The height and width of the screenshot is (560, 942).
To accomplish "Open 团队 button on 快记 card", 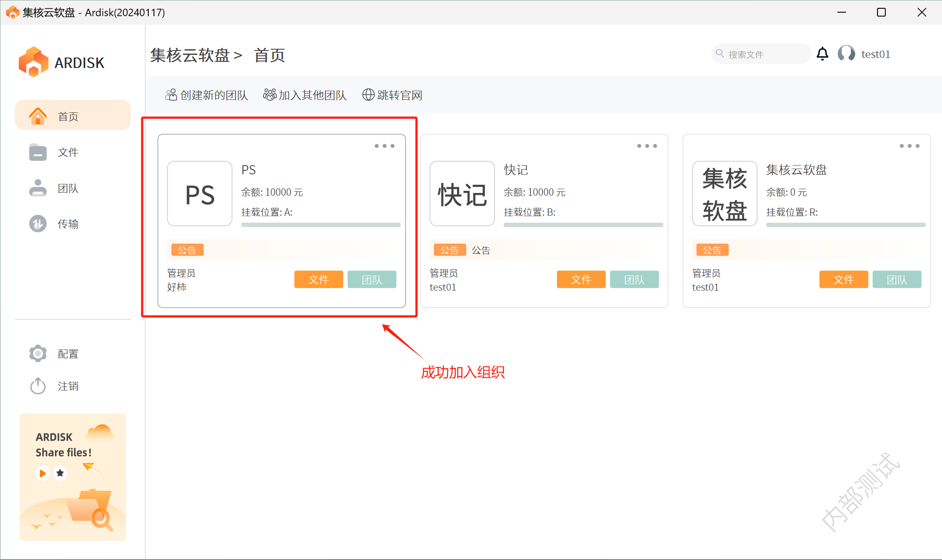I will click(x=634, y=279).
